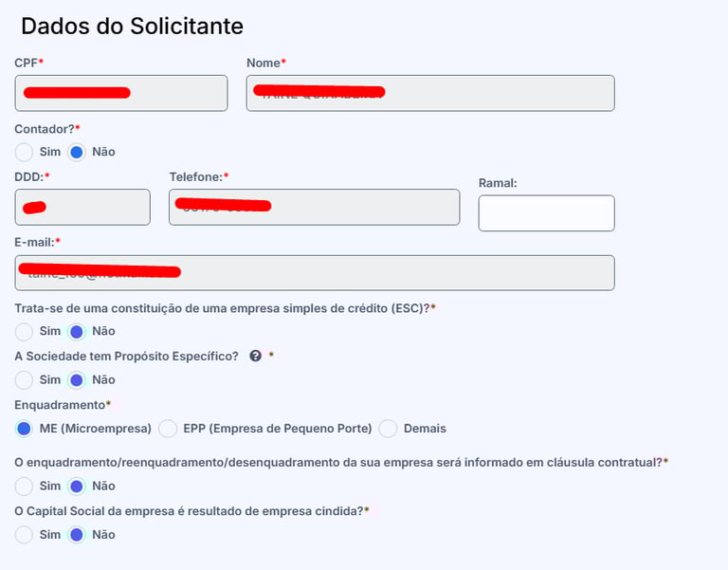Select Sim for enquadramento cláusula contratual
The width and height of the screenshot is (728, 570).
tap(24, 487)
